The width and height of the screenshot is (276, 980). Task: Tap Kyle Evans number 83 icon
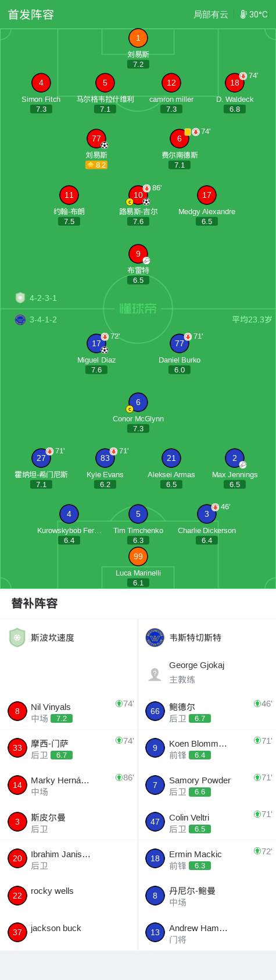click(105, 459)
